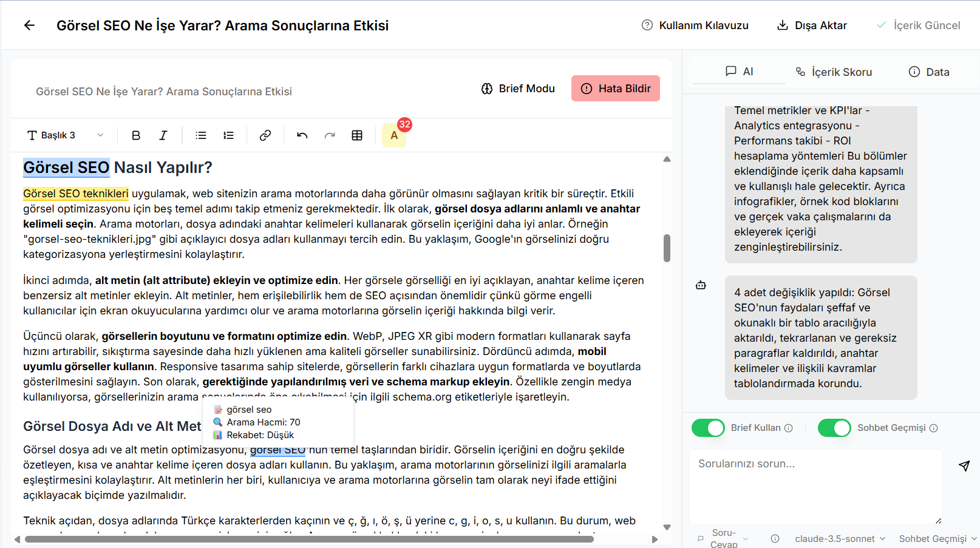The width and height of the screenshot is (980, 548).
Task: Expand the Sohbet Geçmişi dropdown at bottom
Action: tap(937, 538)
